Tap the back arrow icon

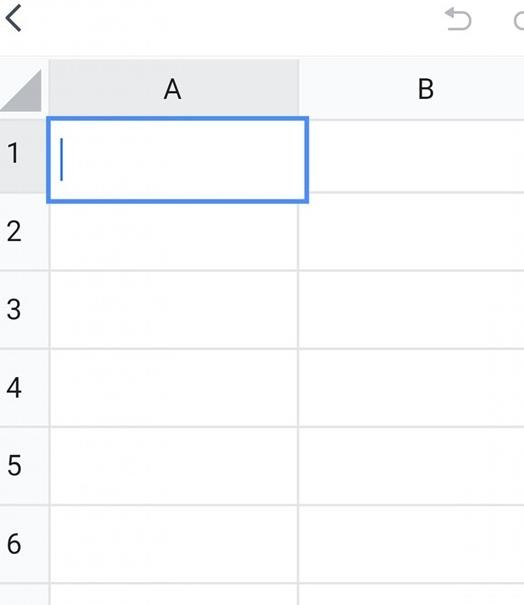pyautogui.click(x=14, y=19)
